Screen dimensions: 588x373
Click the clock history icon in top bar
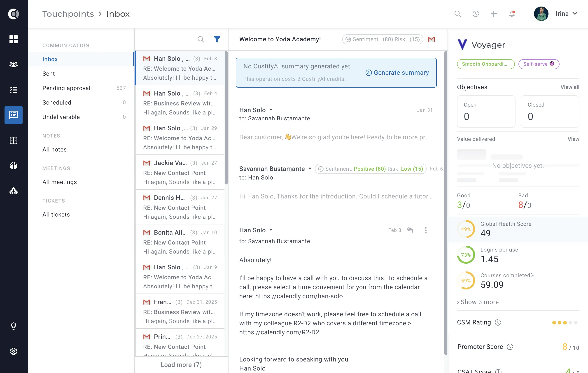(475, 14)
